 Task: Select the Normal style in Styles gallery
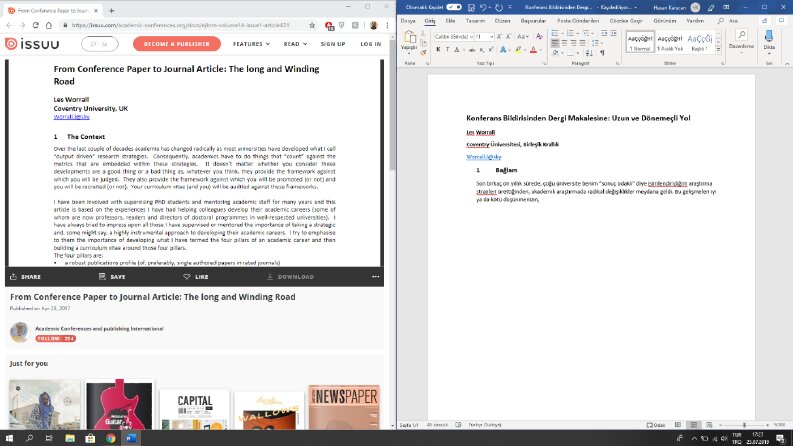pos(640,41)
